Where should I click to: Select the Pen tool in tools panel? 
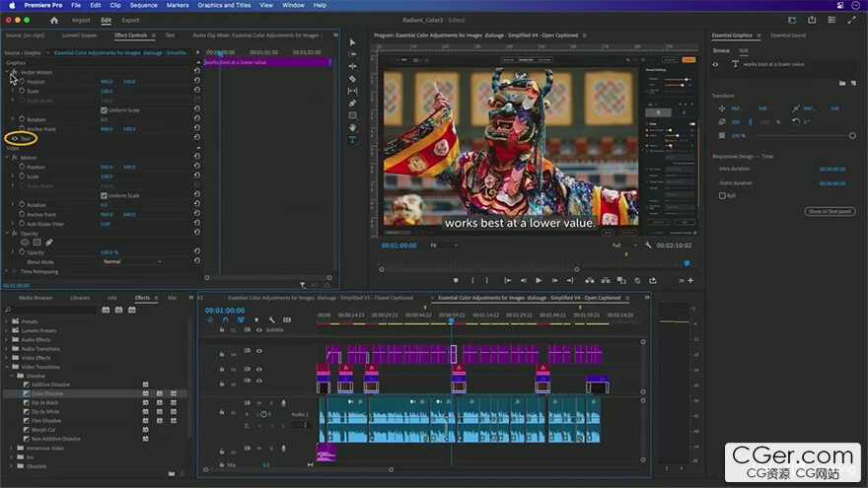tap(353, 103)
